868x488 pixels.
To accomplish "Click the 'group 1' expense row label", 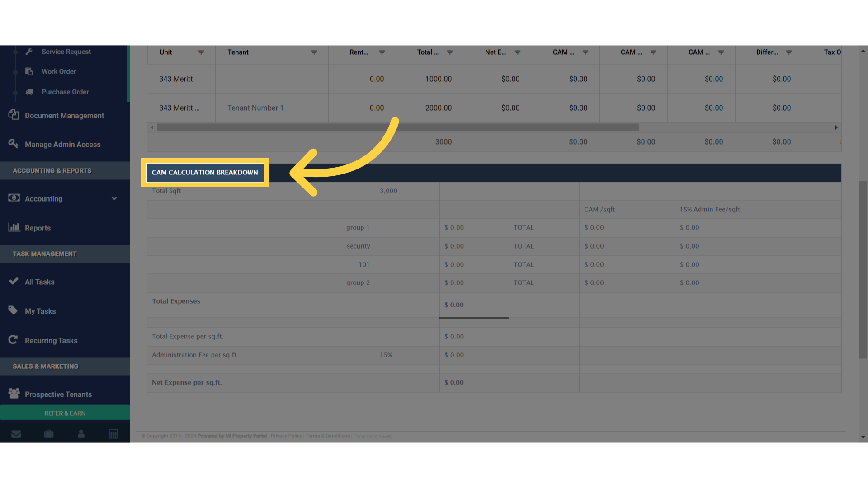I will 358,228.
